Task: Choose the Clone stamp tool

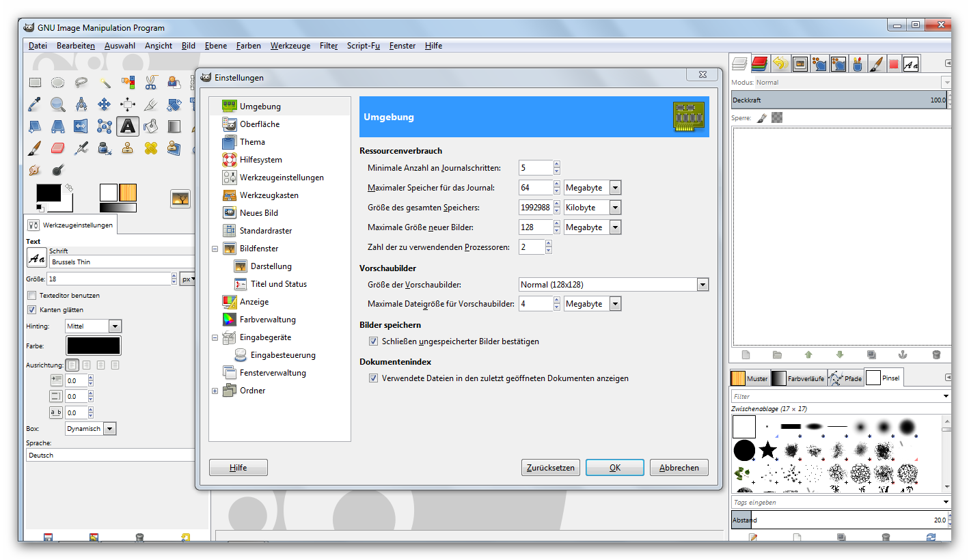Action: 128,148
